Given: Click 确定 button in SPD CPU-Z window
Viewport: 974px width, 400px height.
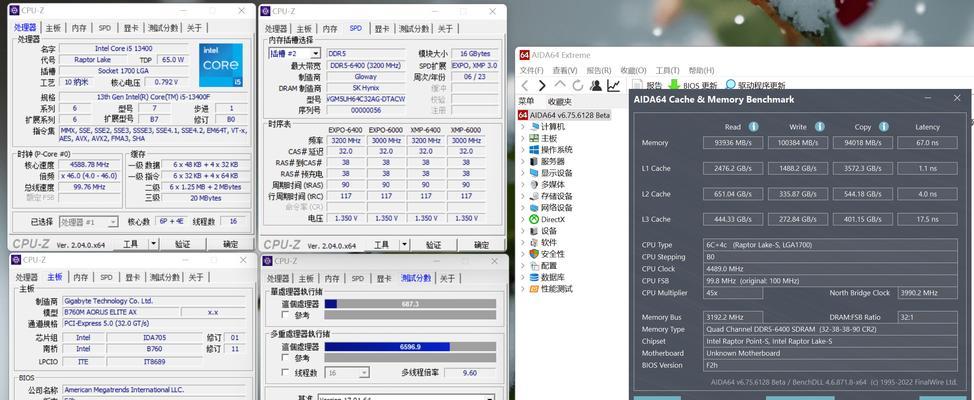Looking at the screenshot, I should pyautogui.click(x=481, y=245).
